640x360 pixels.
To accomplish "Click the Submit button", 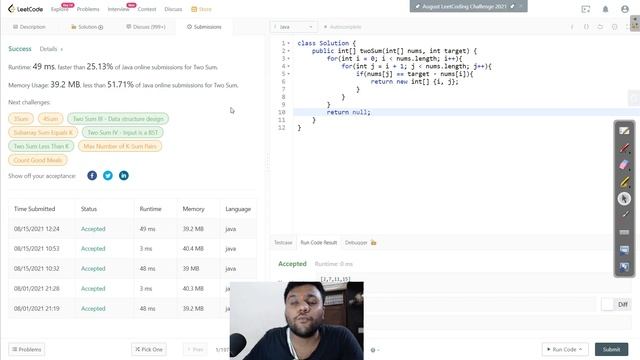I will pyautogui.click(x=611, y=349).
